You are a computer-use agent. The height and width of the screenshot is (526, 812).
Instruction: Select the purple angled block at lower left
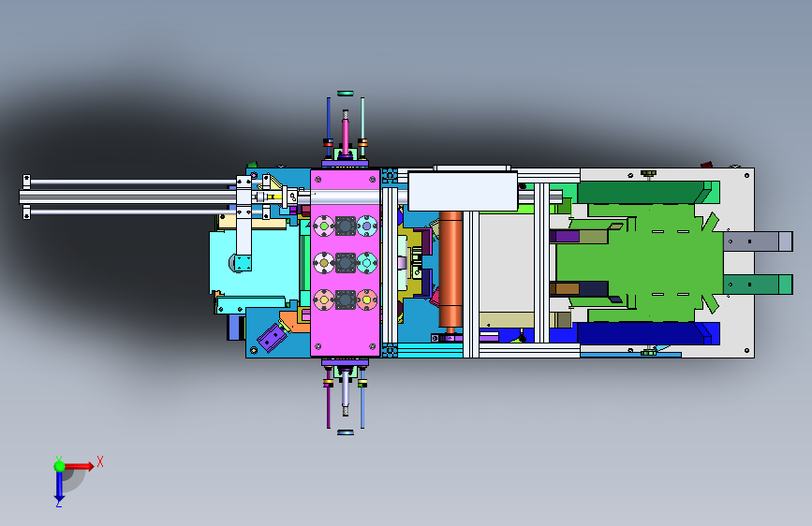point(273,338)
